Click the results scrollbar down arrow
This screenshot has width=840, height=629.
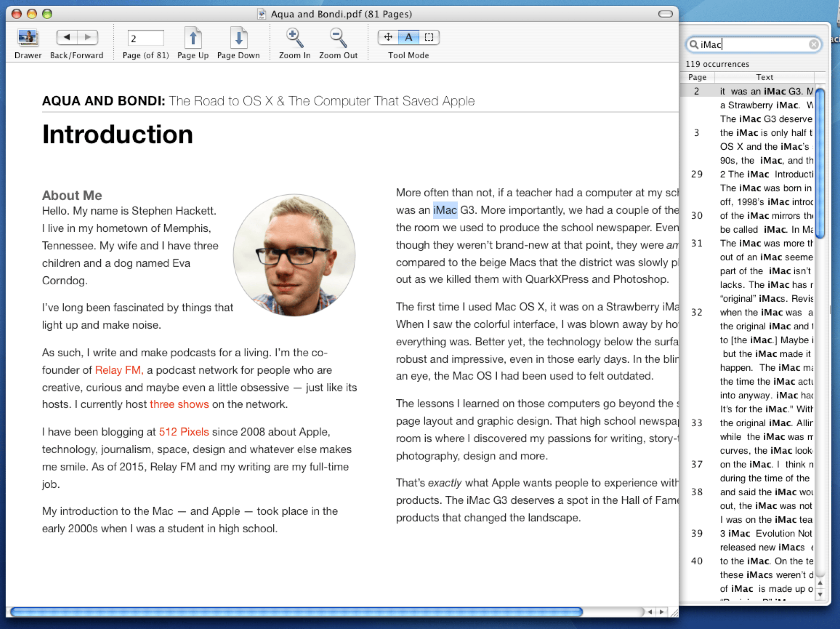(820, 594)
